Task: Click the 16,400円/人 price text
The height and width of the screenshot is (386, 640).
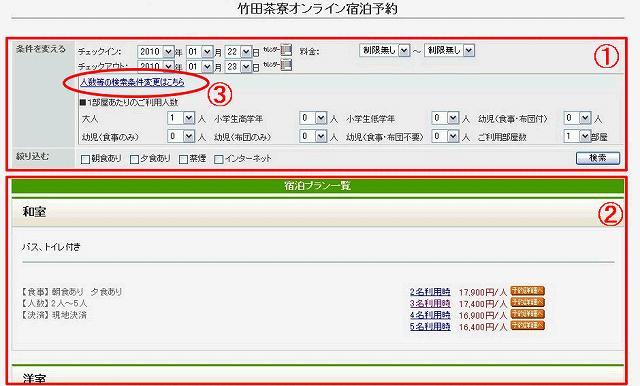Action: (482, 327)
